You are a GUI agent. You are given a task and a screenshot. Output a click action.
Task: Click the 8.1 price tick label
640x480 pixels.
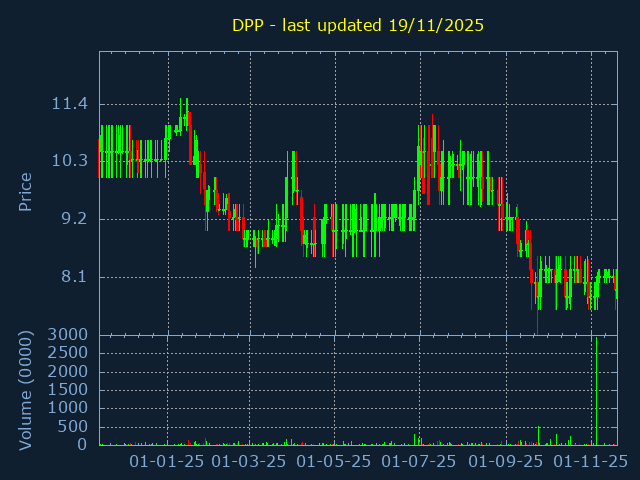(x=74, y=277)
